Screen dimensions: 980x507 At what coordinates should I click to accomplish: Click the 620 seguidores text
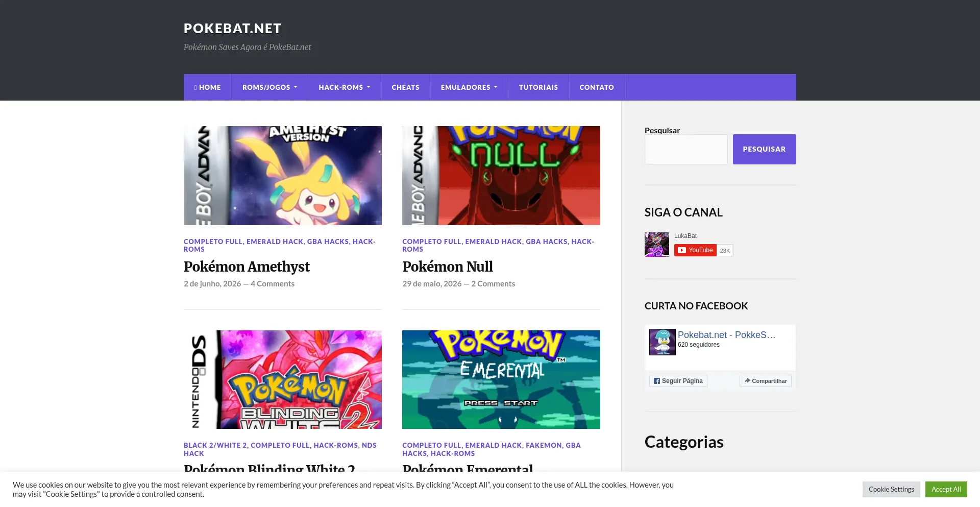pyautogui.click(x=699, y=345)
